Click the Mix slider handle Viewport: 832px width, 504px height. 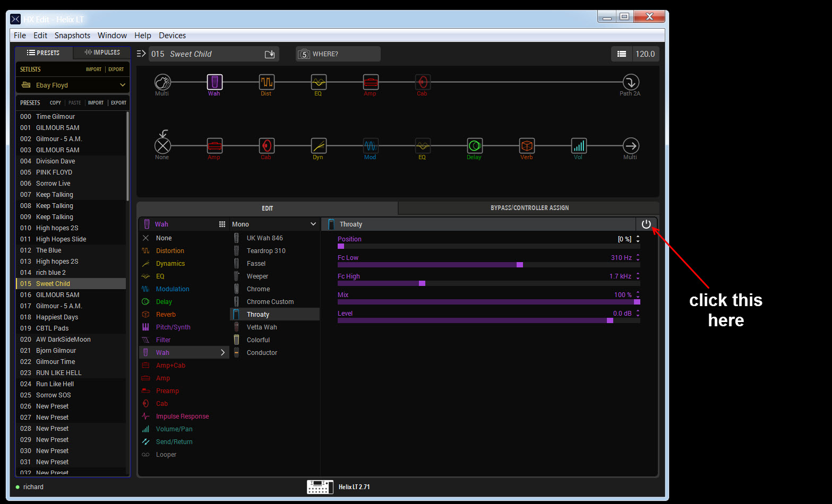637,302
